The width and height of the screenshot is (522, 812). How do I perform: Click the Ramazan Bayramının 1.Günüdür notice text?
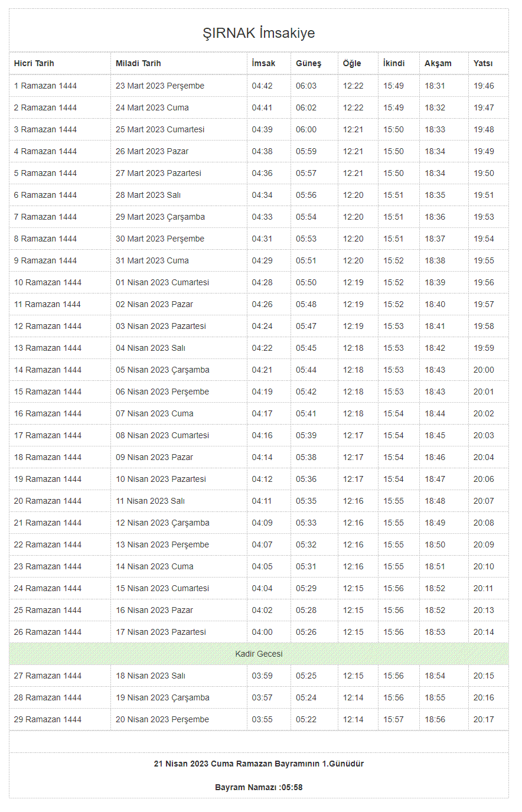[x=259, y=764]
